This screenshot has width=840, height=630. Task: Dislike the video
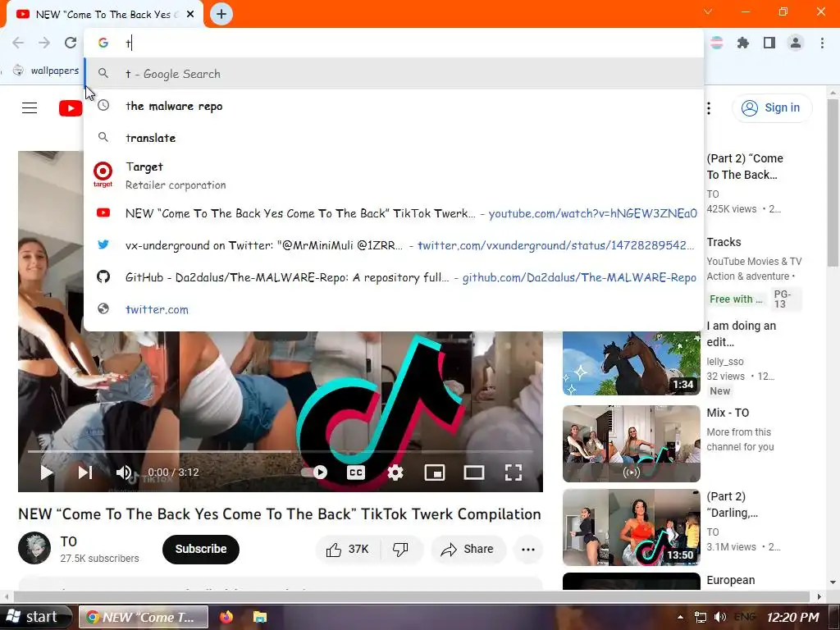[400, 549]
